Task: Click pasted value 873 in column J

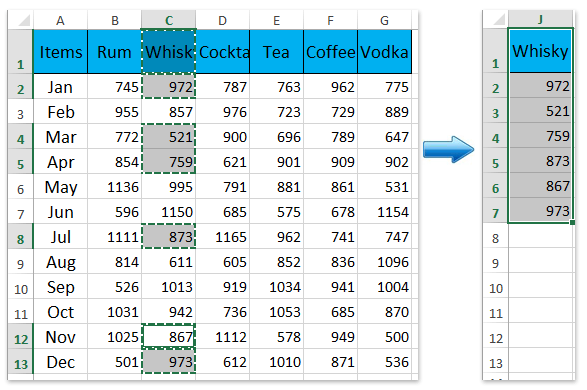Action: pos(540,161)
